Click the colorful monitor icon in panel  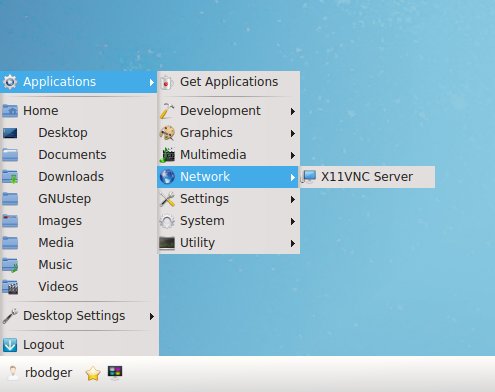point(115,373)
